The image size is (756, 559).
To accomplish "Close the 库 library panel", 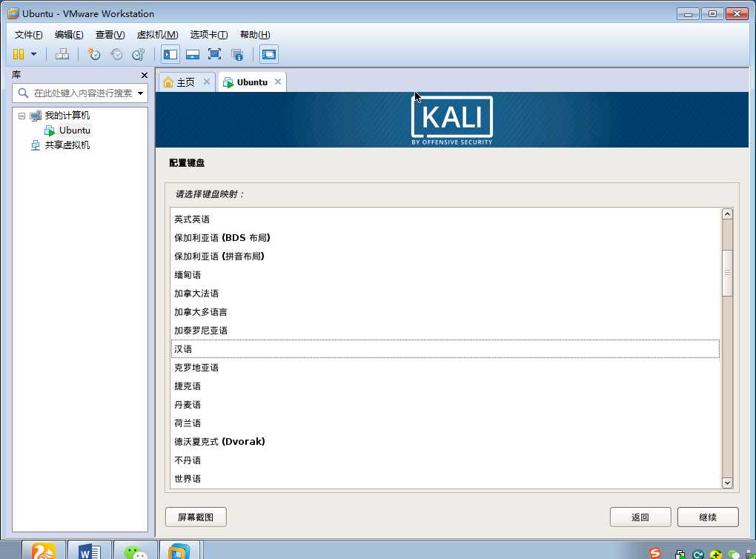I will pos(145,75).
